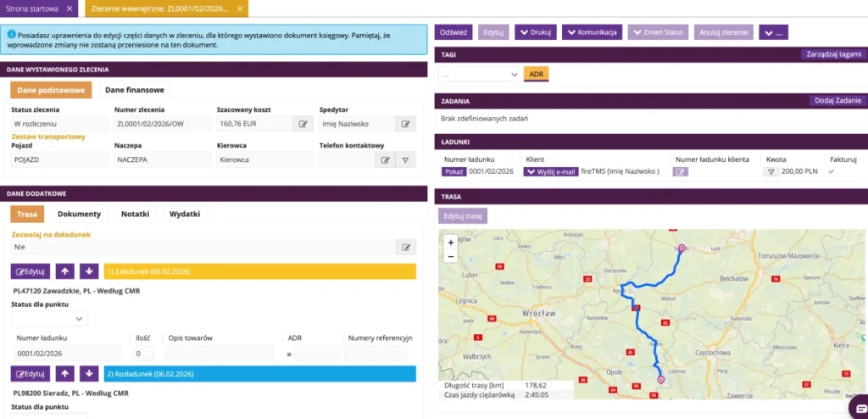Zoom out on the route map
The width and height of the screenshot is (868, 419).
pyautogui.click(x=451, y=257)
